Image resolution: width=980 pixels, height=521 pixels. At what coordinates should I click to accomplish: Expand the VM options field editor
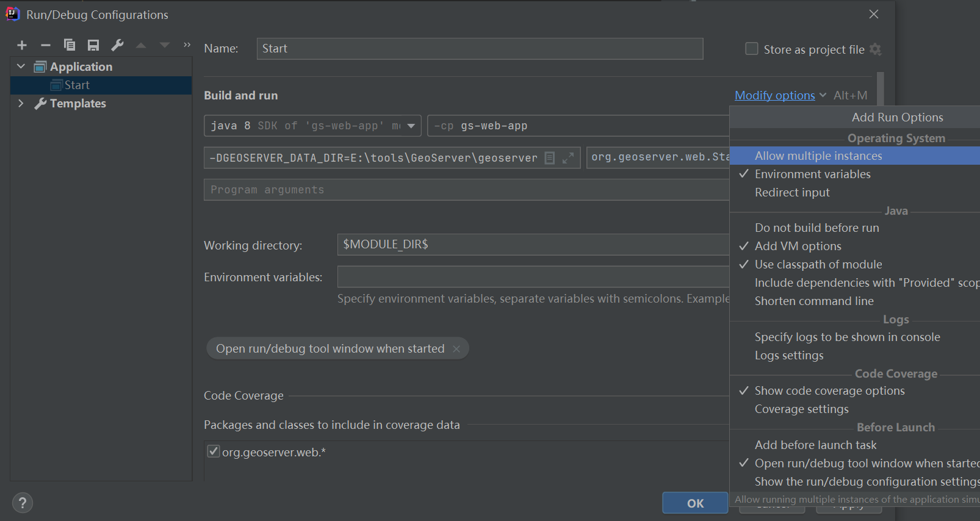click(568, 158)
